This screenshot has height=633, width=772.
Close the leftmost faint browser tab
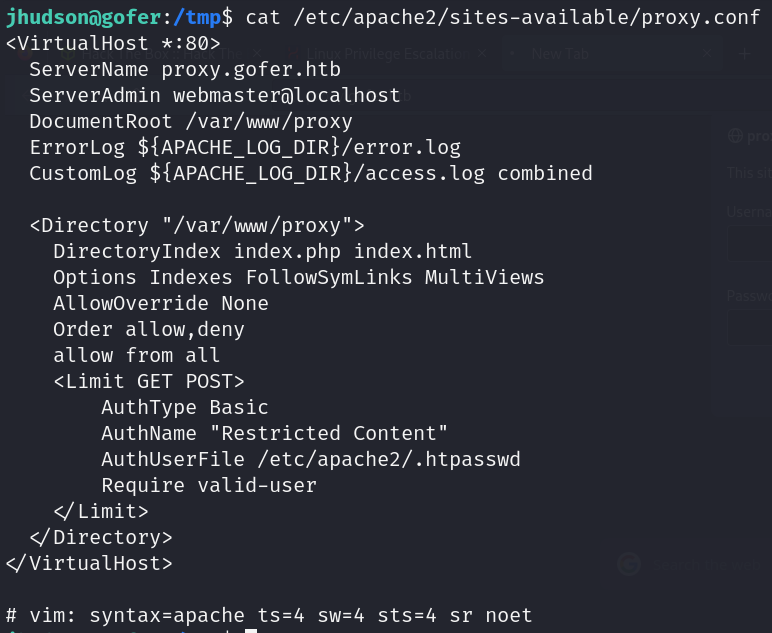point(258,53)
